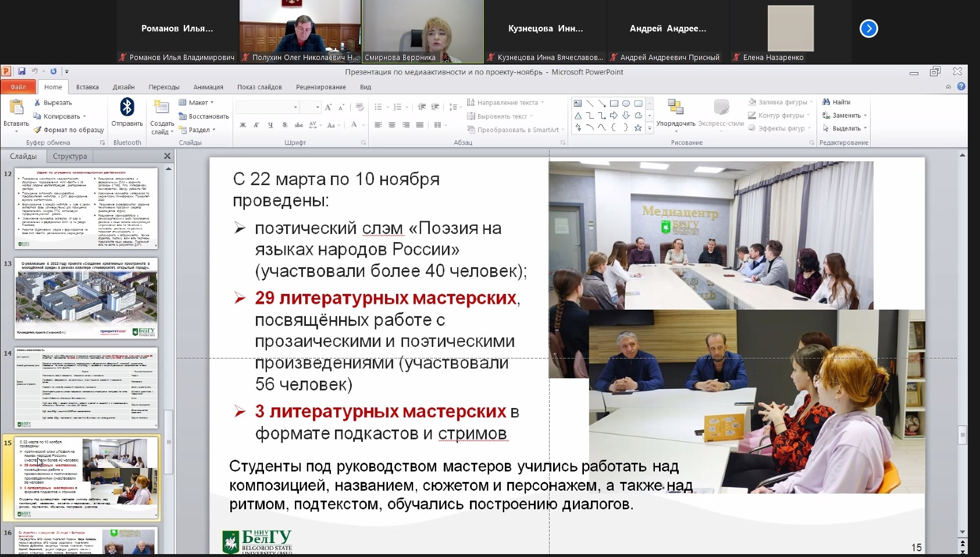Screen dimensions: 980x557
Task: Click the Вставить paste clipboard icon
Action: pyautogui.click(x=16, y=108)
